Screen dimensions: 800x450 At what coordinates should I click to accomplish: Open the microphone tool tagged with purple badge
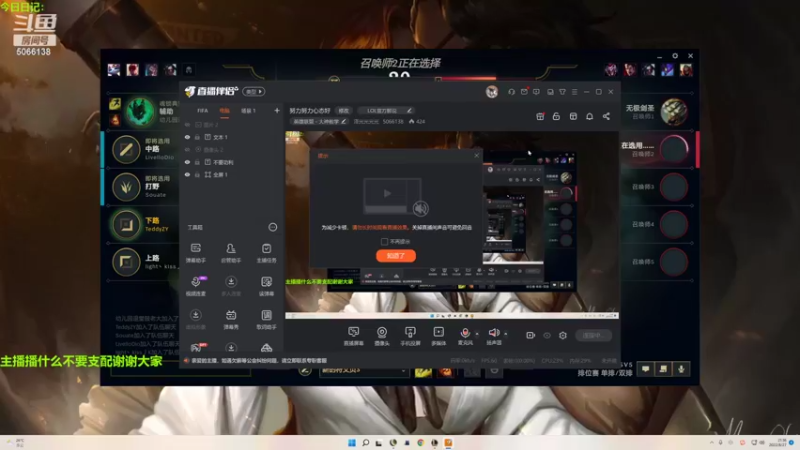tap(195, 286)
